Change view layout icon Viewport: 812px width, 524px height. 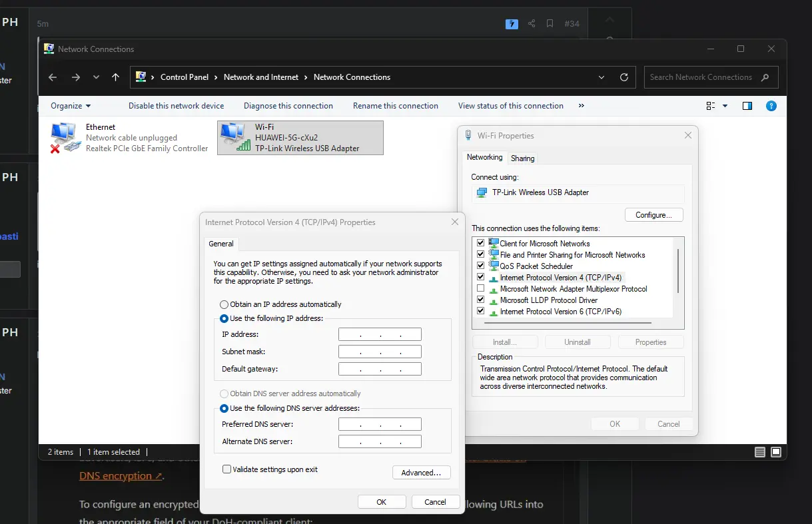click(711, 106)
